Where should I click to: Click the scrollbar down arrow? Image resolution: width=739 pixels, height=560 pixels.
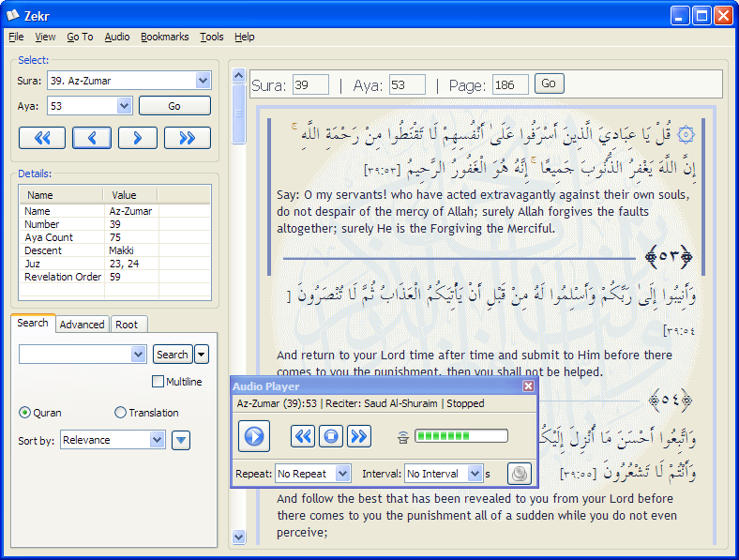coord(239,537)
